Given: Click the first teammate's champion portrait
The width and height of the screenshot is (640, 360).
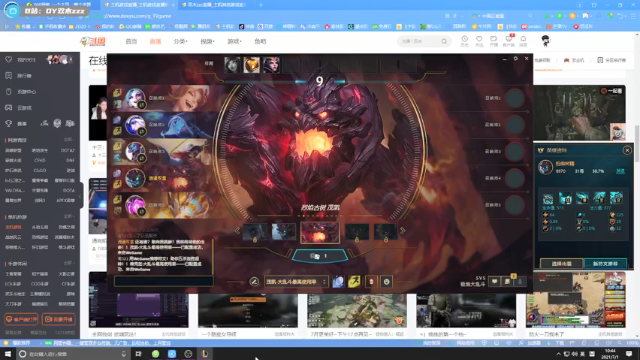Looking at the screenshot, I should coord(135,98).
